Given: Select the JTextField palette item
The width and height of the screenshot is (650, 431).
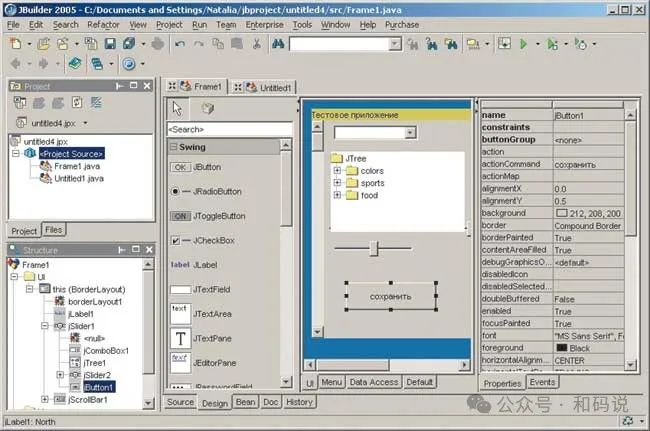Looking at the screenshot, I should [x=201, y=289].
